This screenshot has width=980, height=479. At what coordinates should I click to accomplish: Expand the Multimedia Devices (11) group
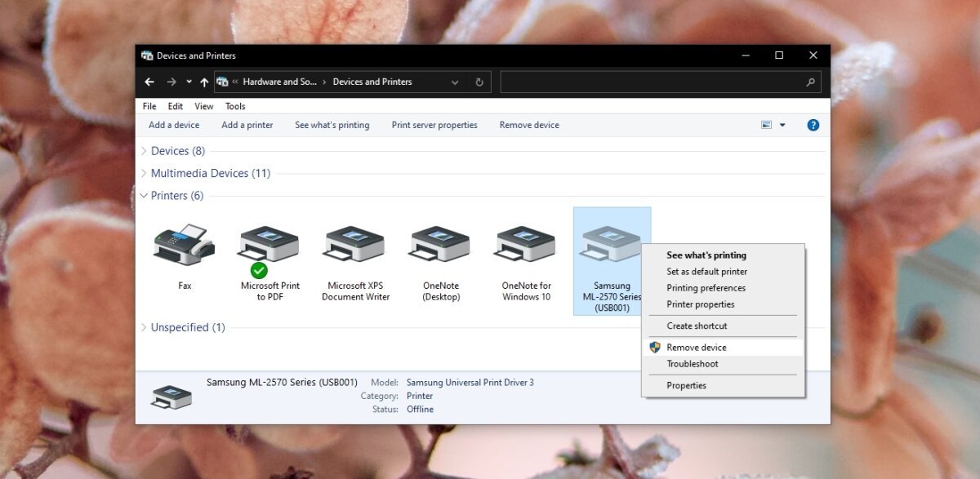(145, 173)
